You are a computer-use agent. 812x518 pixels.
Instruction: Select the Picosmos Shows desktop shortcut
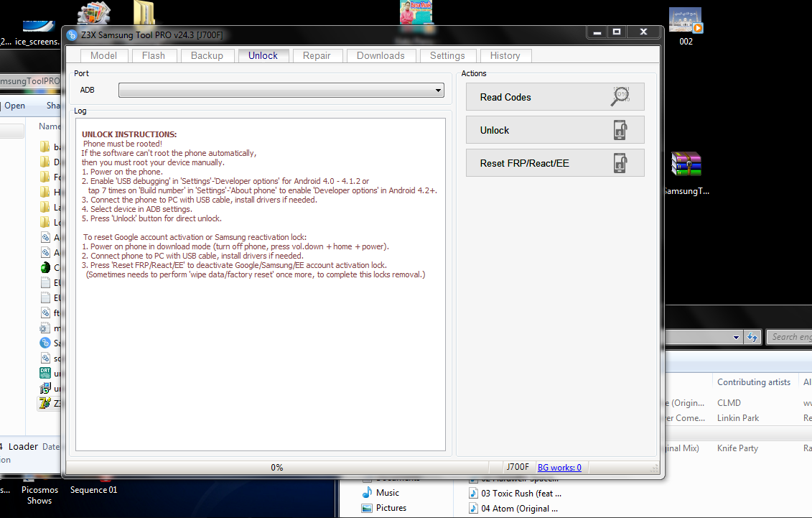click(x=39, y=495)
